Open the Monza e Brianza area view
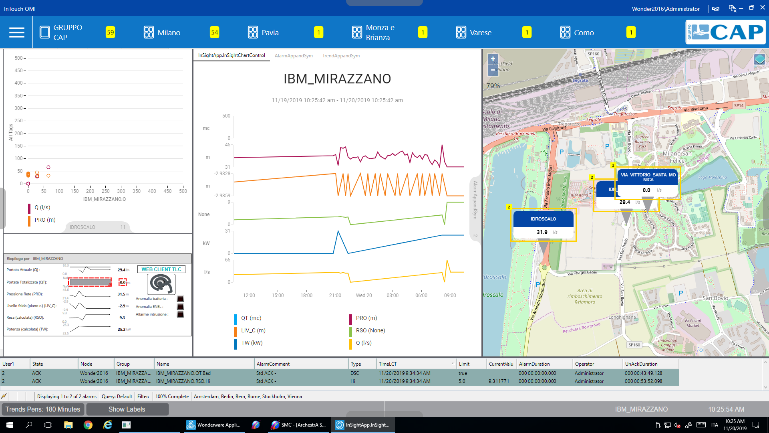769x433 pixels. pyautogui.click(x=373, y=32)
